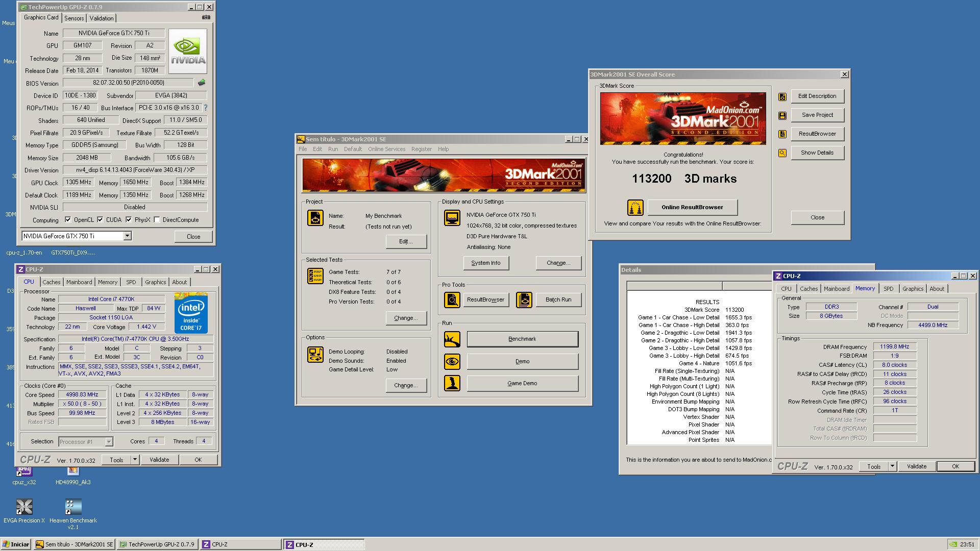Click the Save Project disk icon
Screen dimensions: 980x551
(x=782, y=115)
